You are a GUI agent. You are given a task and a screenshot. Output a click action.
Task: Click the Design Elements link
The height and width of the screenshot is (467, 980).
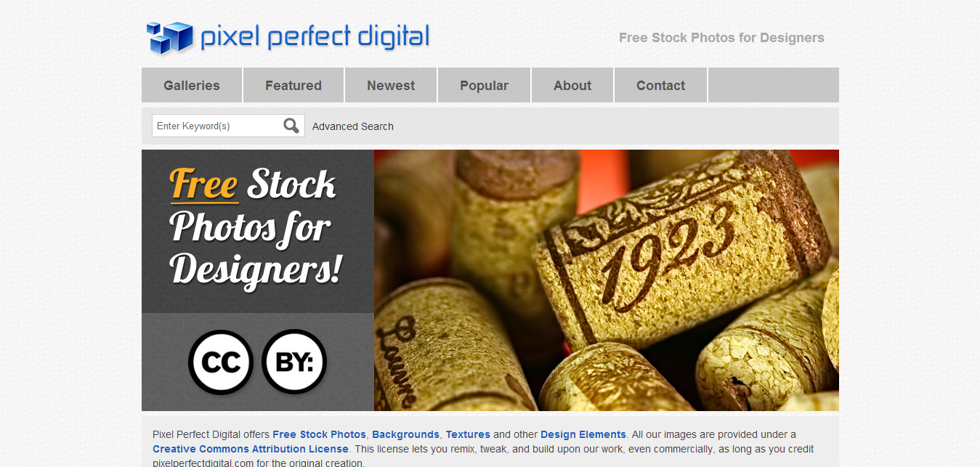point(583,434)
